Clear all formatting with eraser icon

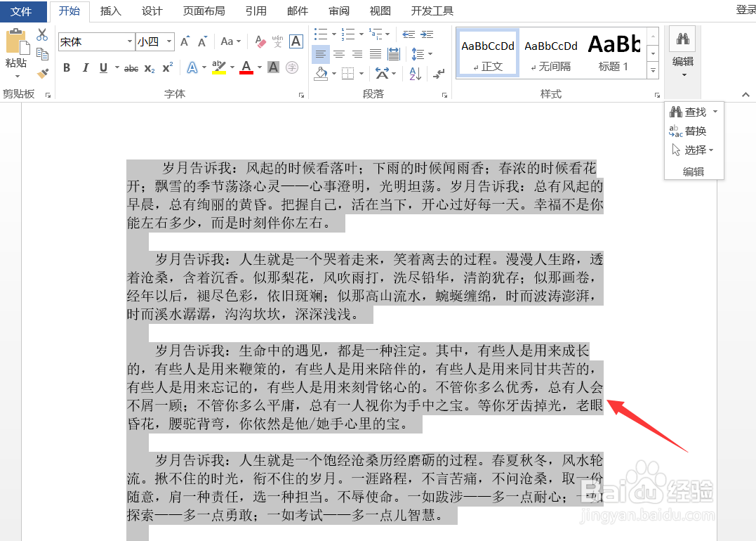coord(260,42)
